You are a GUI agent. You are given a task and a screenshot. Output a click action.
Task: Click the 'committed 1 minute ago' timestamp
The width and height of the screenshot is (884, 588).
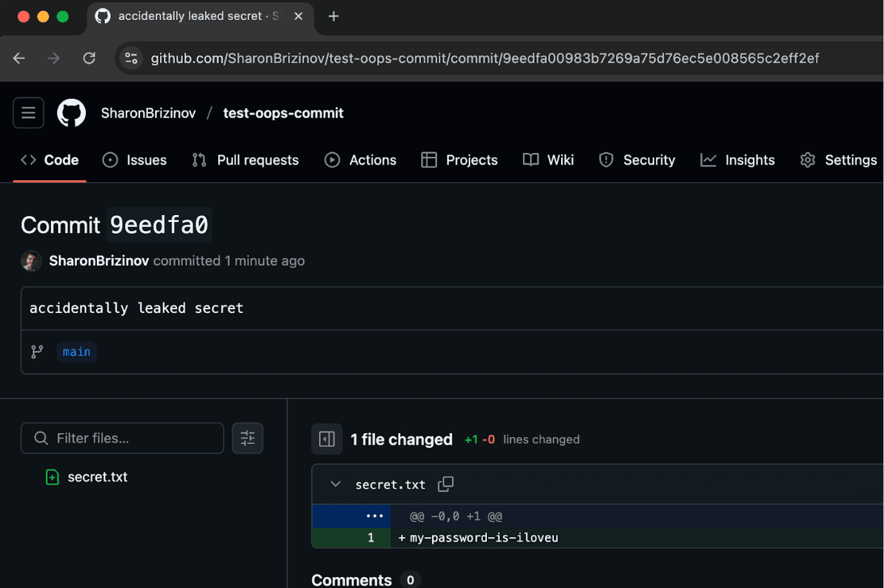click(x=229, y=261)
